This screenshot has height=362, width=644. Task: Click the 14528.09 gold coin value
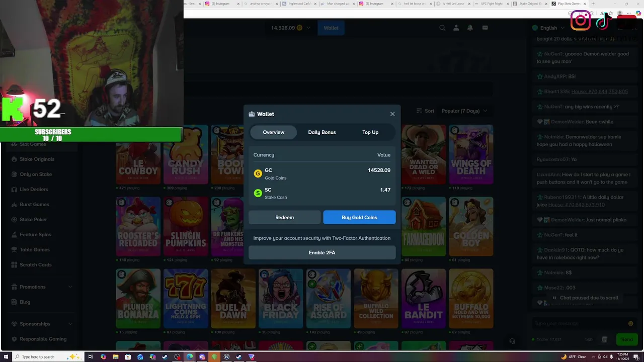[379, 170]
